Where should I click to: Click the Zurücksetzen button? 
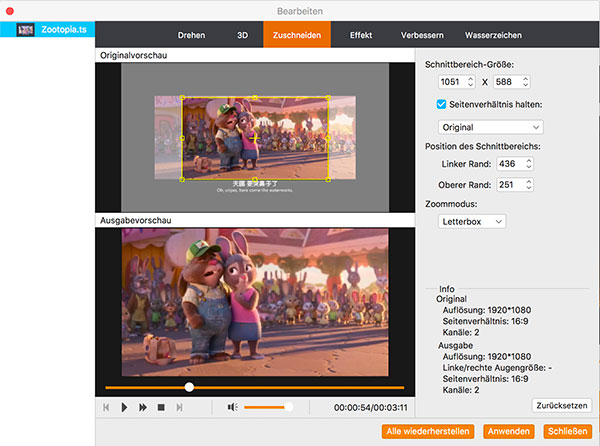[x=562, y=405]
